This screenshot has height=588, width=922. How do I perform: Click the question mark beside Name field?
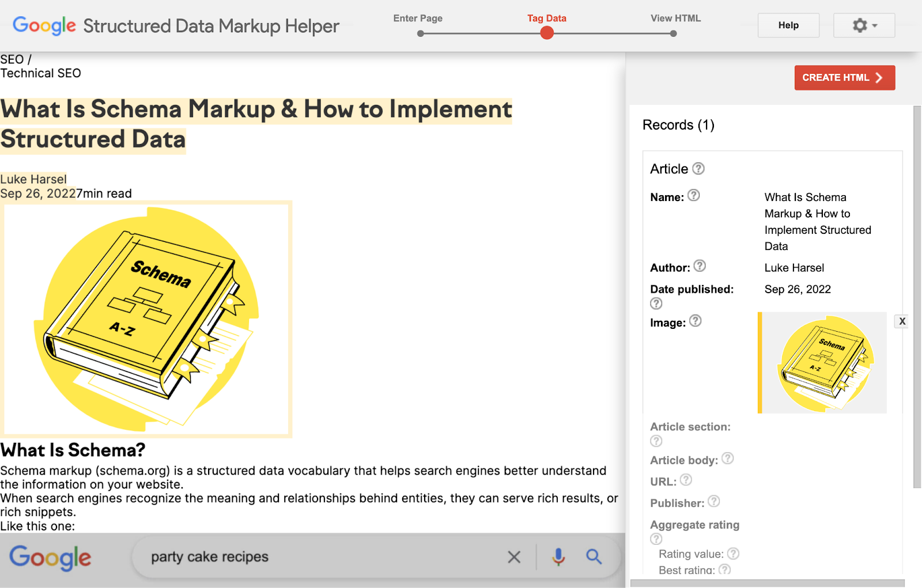pos(693,196)
